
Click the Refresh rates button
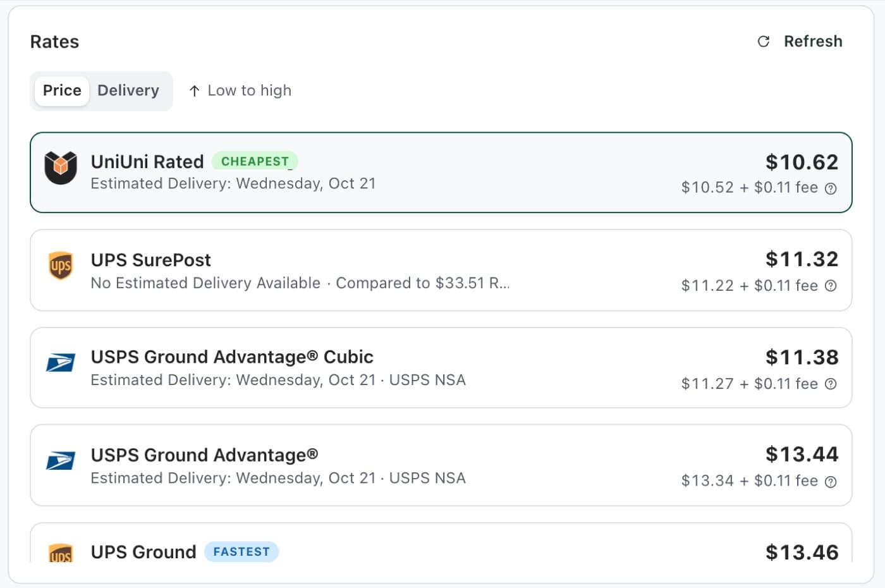800,42
